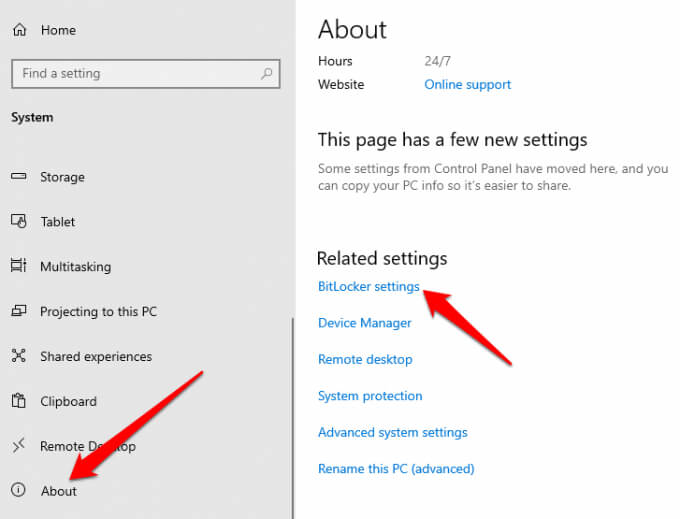Launch Device Manager from related settings

pyautogui.click(x=364, y=323)
